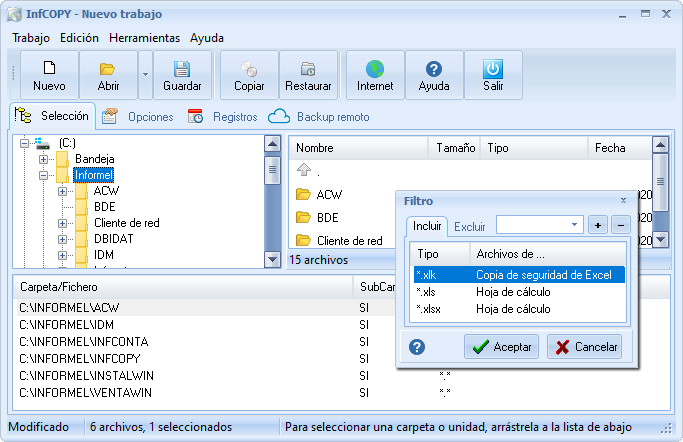Select row C:\INFORMEL\INFCONTA
This screenshot has width=683, height=442.
[205, 341]
